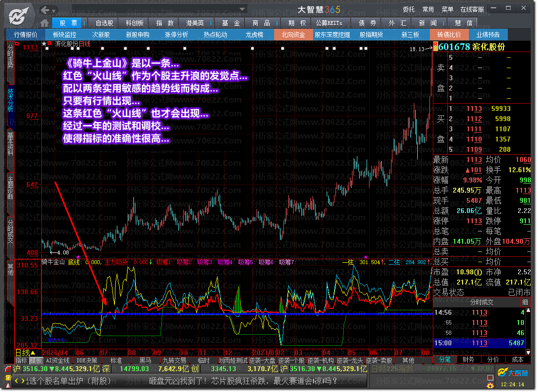Switch to the 成本 tab
This screenshot has height=392, width=538.
click(x=518, y=360)
